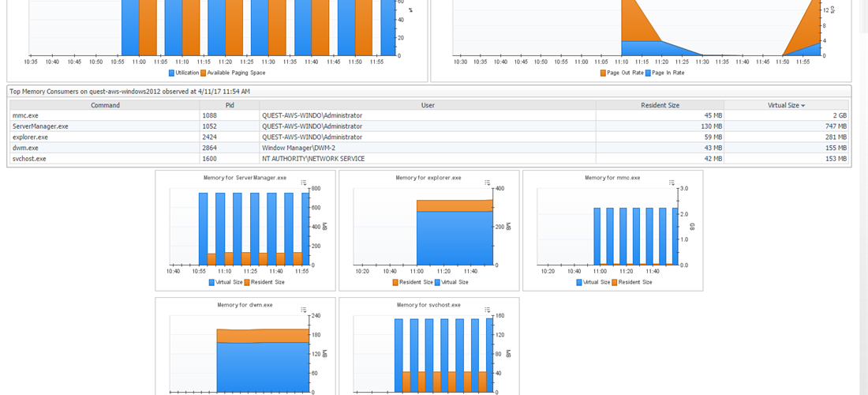Click Resident Size legend swatch in explorer.exe chart
Screen dimensions: 868x395
coord(395,282)
